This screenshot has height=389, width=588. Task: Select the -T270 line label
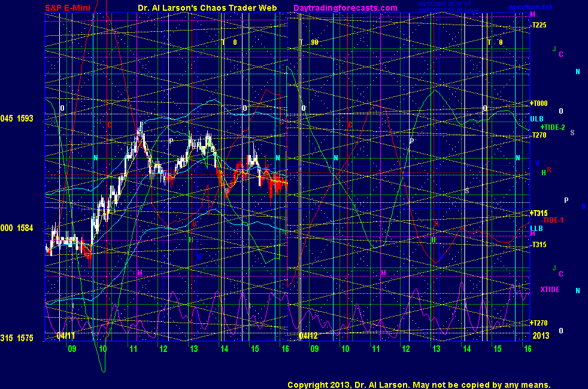[539, 135]
